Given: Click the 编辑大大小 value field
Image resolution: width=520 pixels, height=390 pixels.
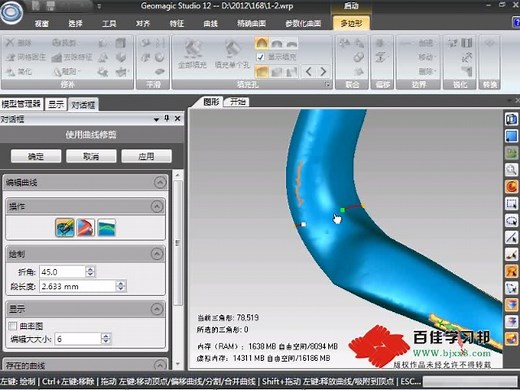Looking at the screenshot, I should pyautogui.click(x=78, y=339).
